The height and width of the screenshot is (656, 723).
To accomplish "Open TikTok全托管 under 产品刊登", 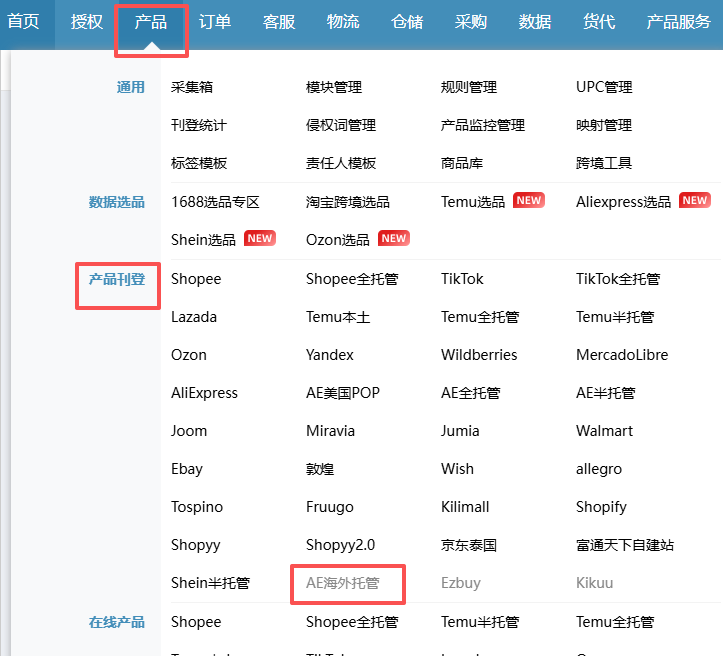I will pyautogui.click(x=618, y=279).
